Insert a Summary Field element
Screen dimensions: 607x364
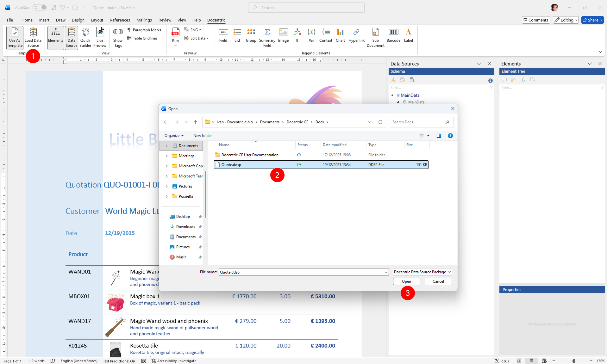(x=267, y=38)
